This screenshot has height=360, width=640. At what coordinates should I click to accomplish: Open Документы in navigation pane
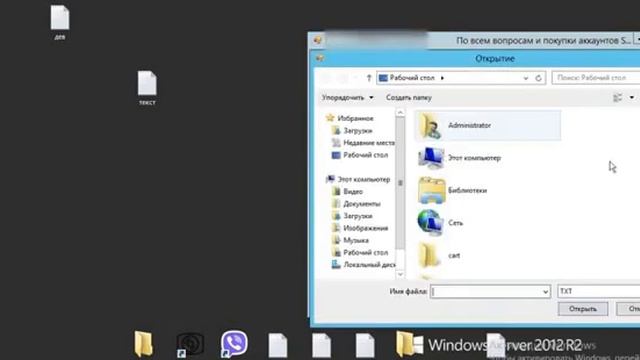point(356,204)
